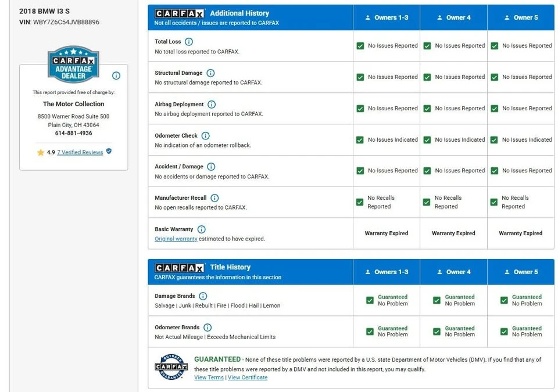Click person icon beside Owner 4 in Additional History
Viewport: 558px width, 392px height.
[x=439, y=17]
